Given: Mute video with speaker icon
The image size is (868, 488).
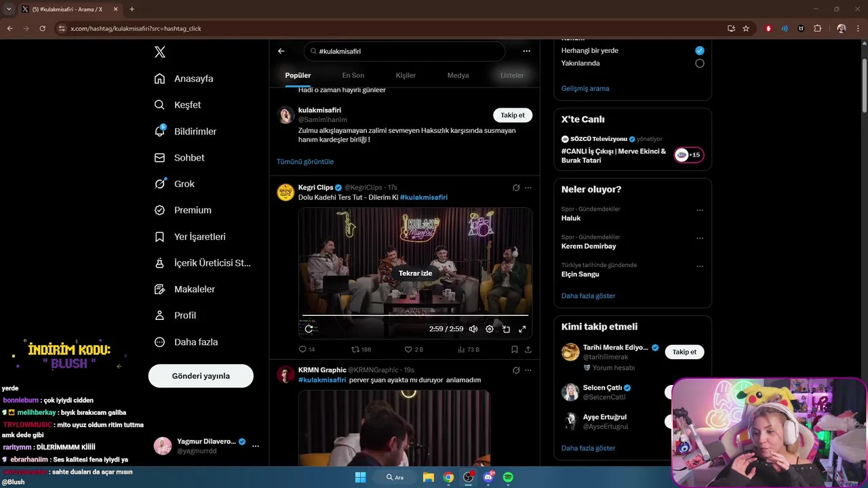Looking at the screenshot, I should (x=473, y=329).
